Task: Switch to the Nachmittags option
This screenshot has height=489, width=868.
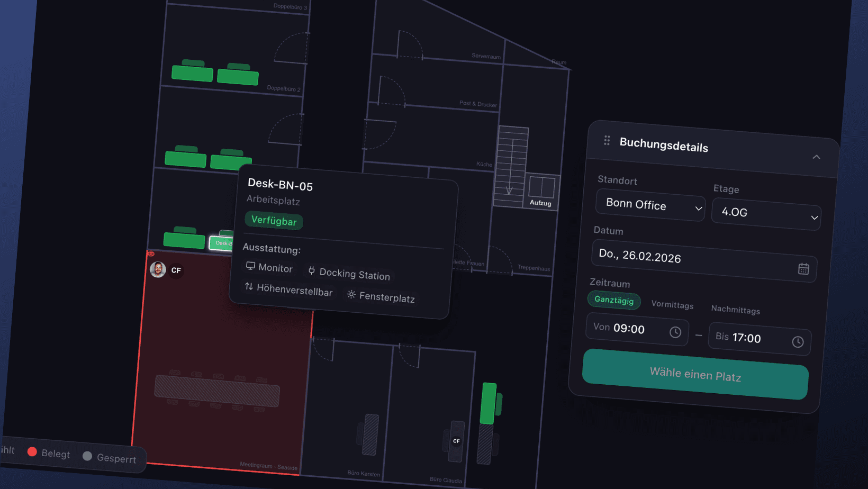Action: (x=735, y=311)
